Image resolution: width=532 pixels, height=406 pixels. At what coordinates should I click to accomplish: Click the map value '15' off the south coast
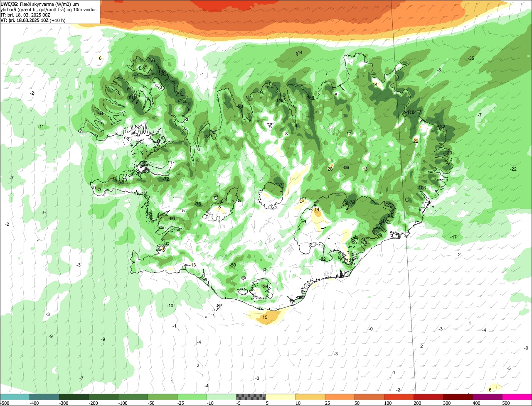pos(265,317)
